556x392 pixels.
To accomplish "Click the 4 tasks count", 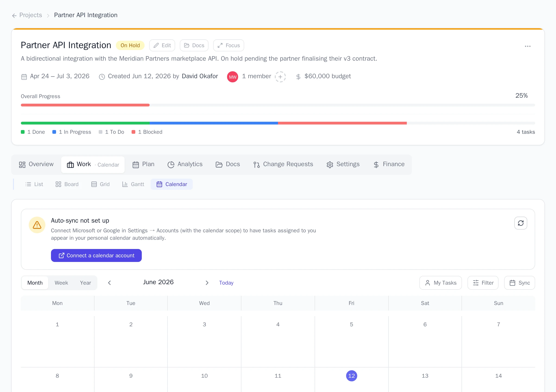I will [x=526, y=132].
